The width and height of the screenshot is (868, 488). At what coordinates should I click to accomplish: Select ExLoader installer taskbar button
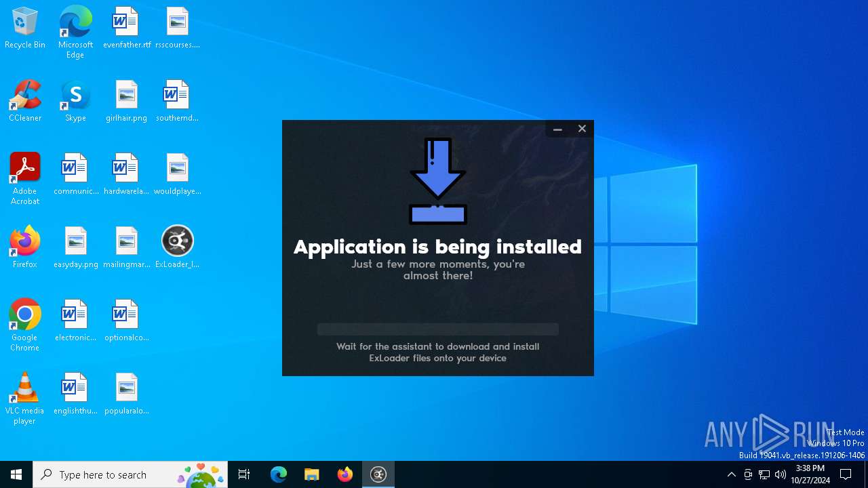click(x=378, y=474)
